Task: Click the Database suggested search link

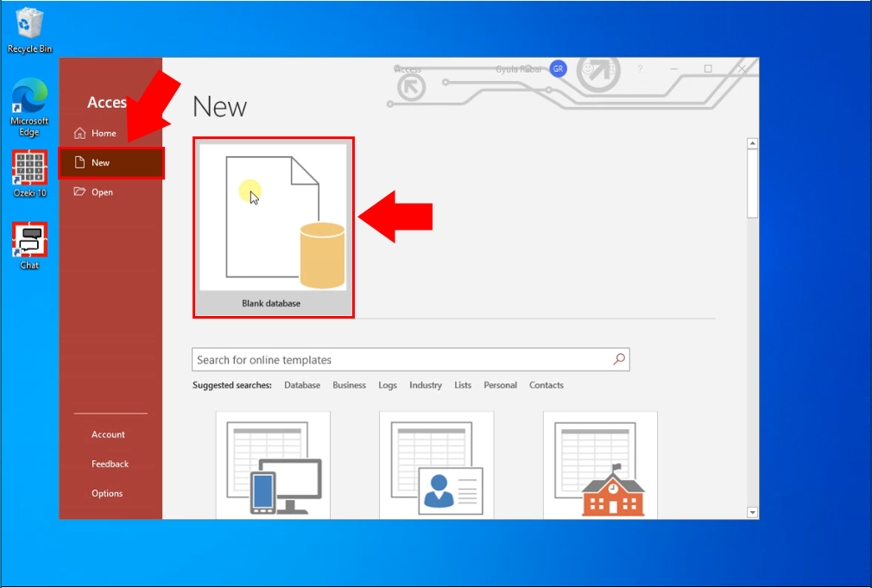Action: (x=302, y=385)
